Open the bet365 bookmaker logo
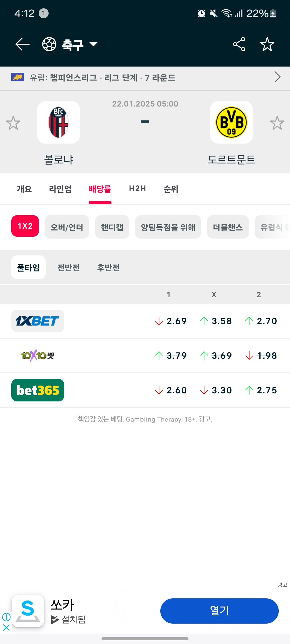Viewport: 290px width, 644px height. [38, 390]
